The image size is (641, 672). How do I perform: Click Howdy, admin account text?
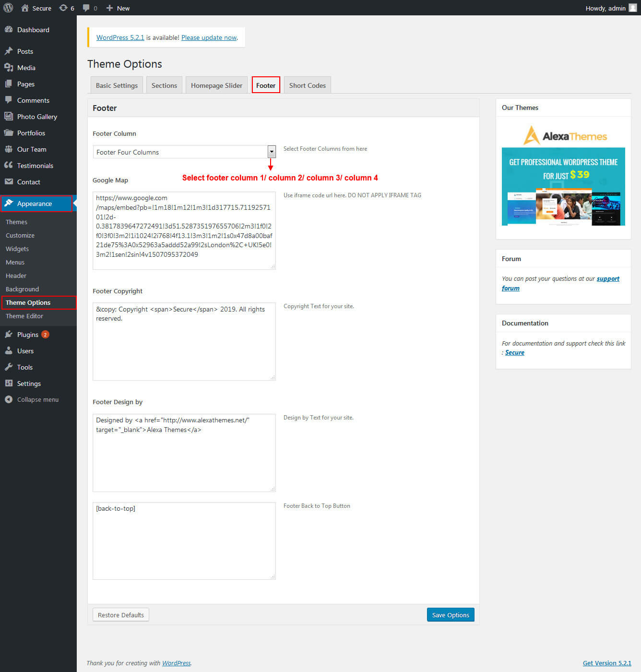point(605,8)
